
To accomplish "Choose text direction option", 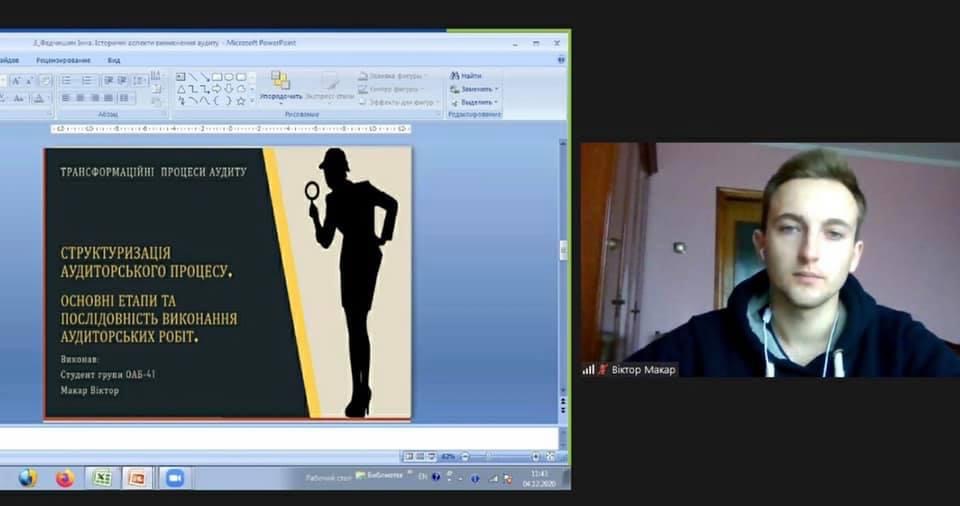I will (156, 75).
